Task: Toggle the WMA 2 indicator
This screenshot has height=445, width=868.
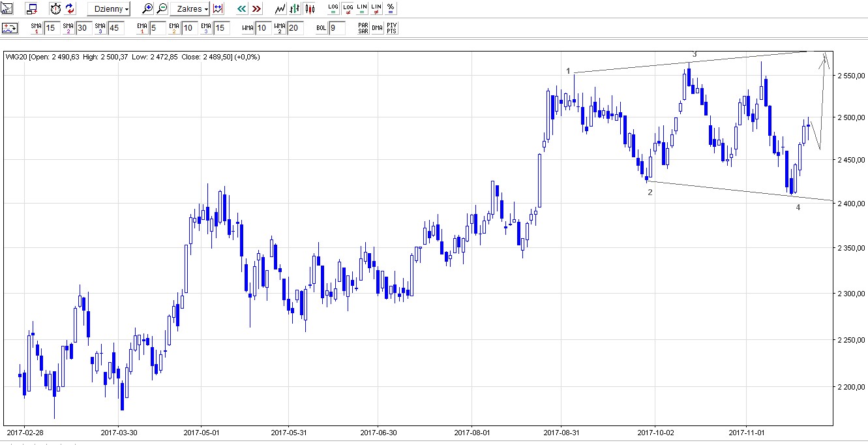Action: point(279,28)
